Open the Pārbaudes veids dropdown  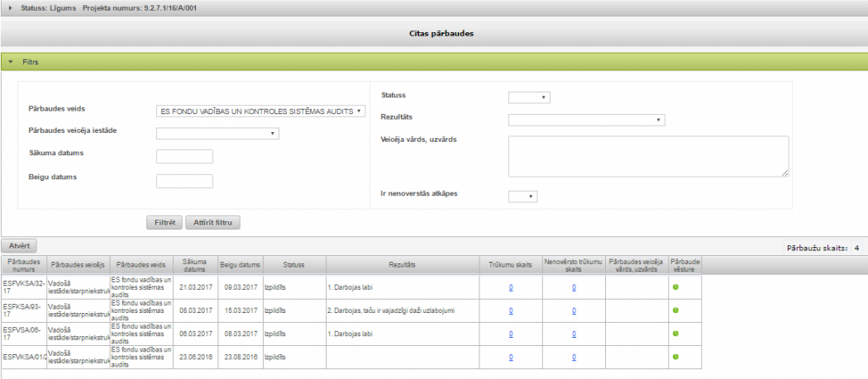click(260, 111)
